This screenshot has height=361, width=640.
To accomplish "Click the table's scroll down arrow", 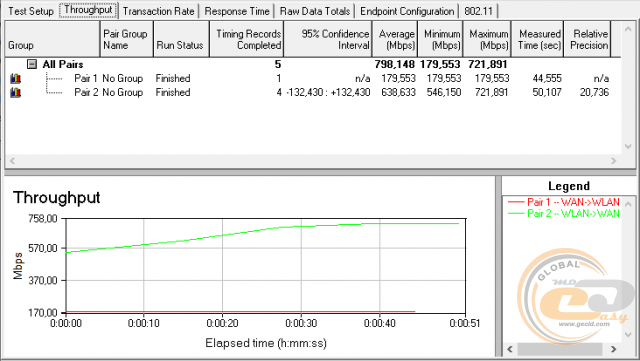I will click(x=628, y=147).
